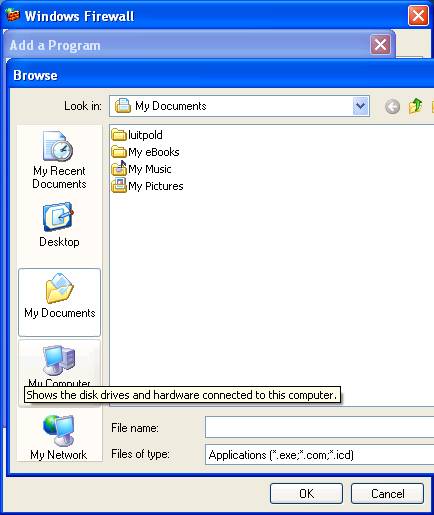
Task: Open Files of type Applications dropdown
Action: tap(319, 455)
